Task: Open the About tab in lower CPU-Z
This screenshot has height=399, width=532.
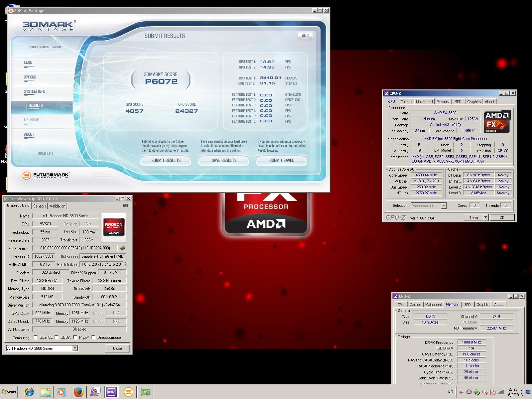Action: [x=499, y=305]
